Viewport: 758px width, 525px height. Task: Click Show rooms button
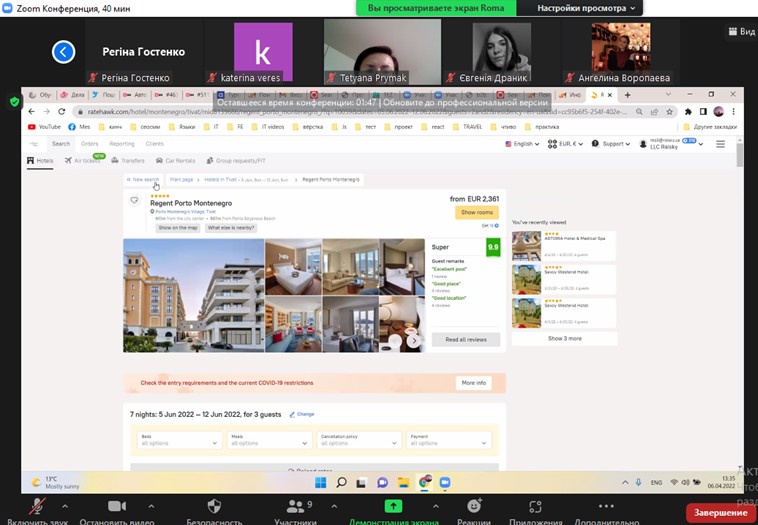pos(477,212)
